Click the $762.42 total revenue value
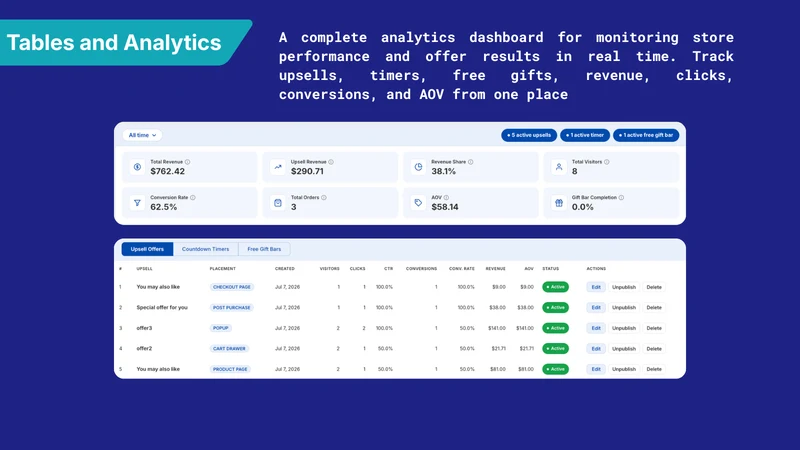800x450 pixels. (x=168, y=171)
